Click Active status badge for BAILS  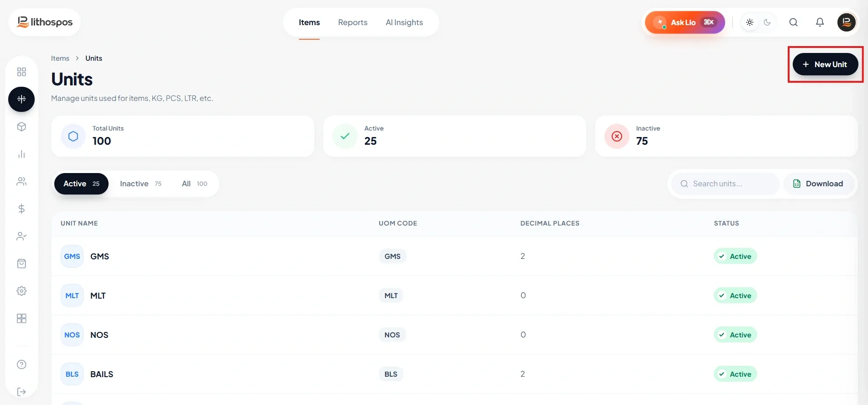click(x=735, y=374)
